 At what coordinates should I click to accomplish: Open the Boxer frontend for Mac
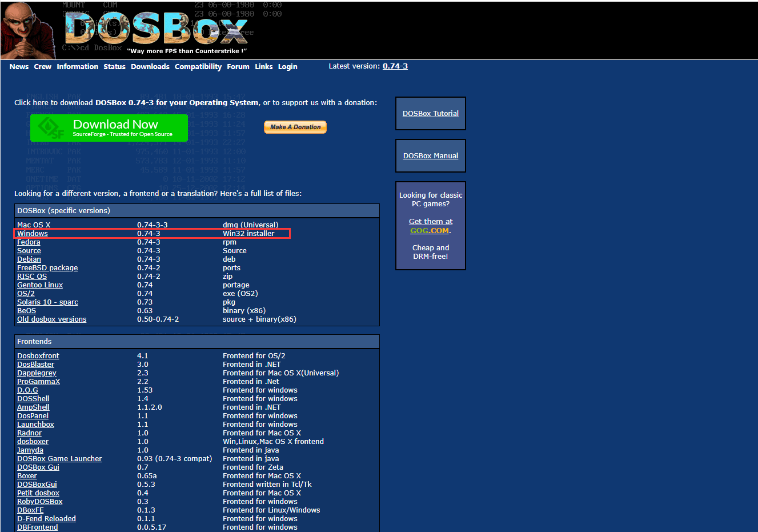(x=27, y=475)
